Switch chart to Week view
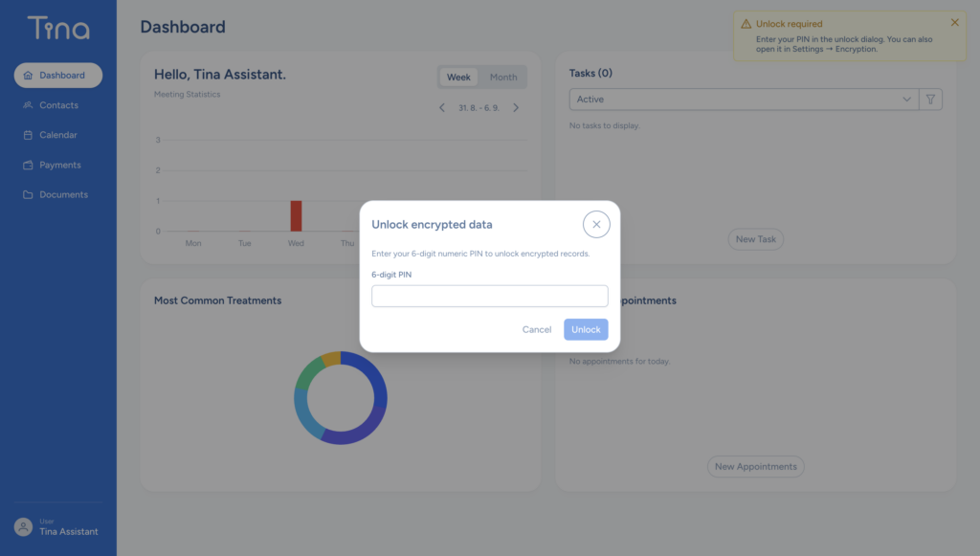 tap(458, 77)
